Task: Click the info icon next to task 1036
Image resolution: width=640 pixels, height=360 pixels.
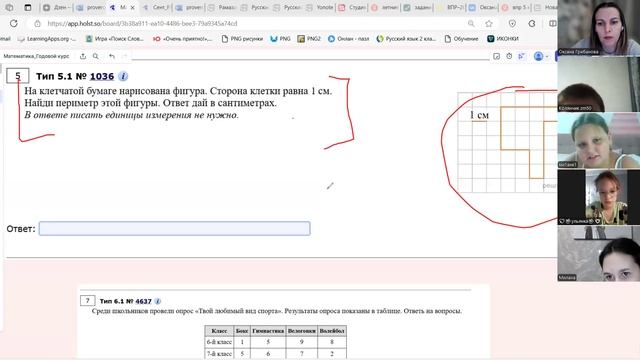Action: pyautogui.click(x=123, y=76)
